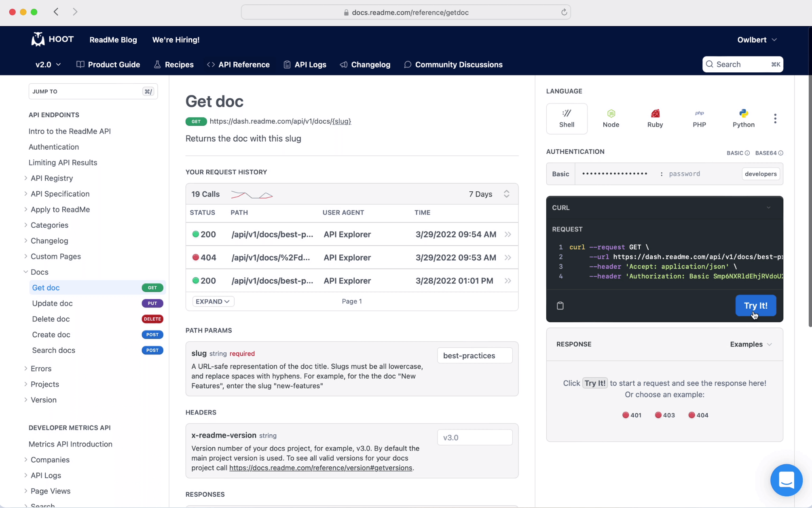Viewport: 812px width, 508px height.
Task: Click the {slug} path parameter in URL
Action: tap(341, 121)
